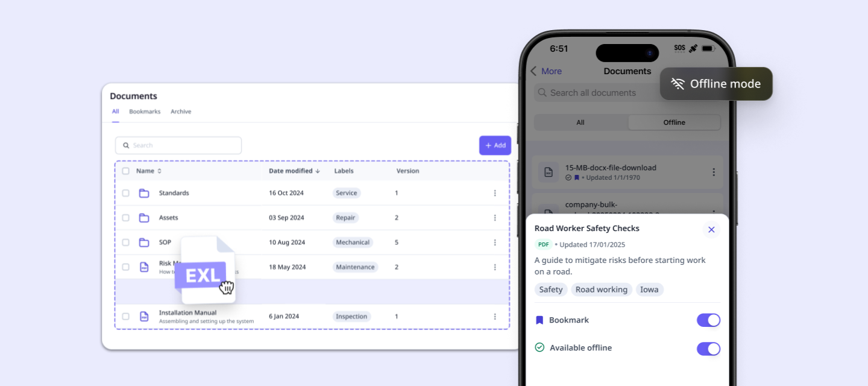Viewport: 868px width, 386px height.
Task: Open the three-dot menu for Assets row
Action: pos(495,218)
